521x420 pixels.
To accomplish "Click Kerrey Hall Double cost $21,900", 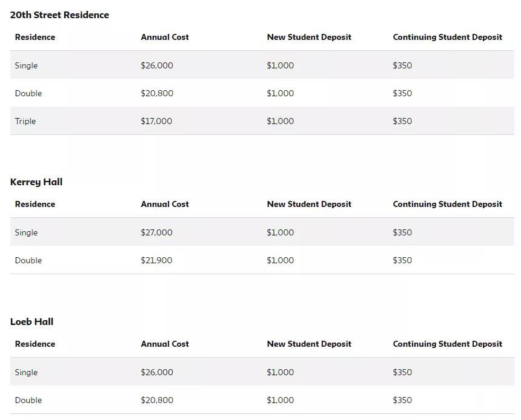I will [156, 260].
